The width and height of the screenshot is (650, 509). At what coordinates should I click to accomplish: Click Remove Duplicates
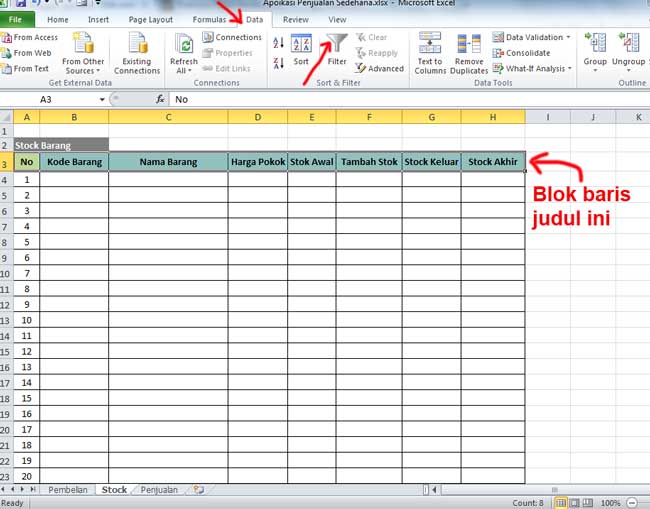pos(469,53)
